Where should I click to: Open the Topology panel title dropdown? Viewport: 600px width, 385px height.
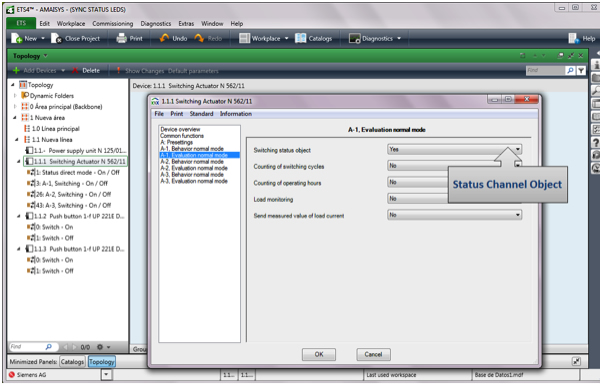(x=46, y=56)
